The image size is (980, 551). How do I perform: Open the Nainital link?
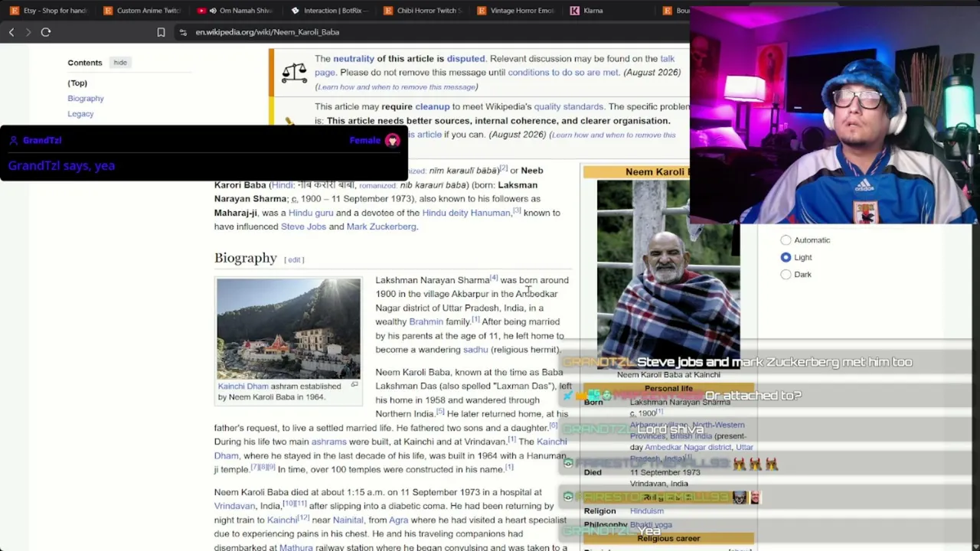click(348, 520)
